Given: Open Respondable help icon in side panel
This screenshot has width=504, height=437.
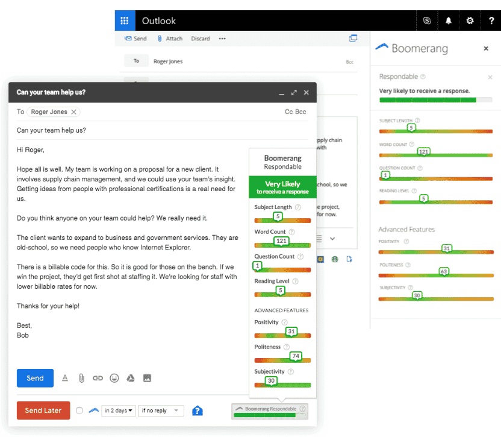Looking at the screenshot, I should click(423, 77).
